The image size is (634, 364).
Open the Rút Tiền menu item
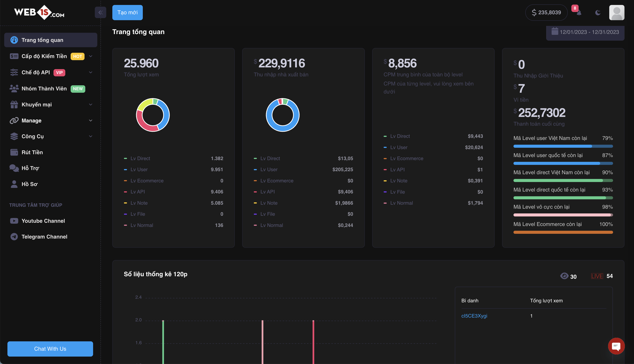point(51,152)
